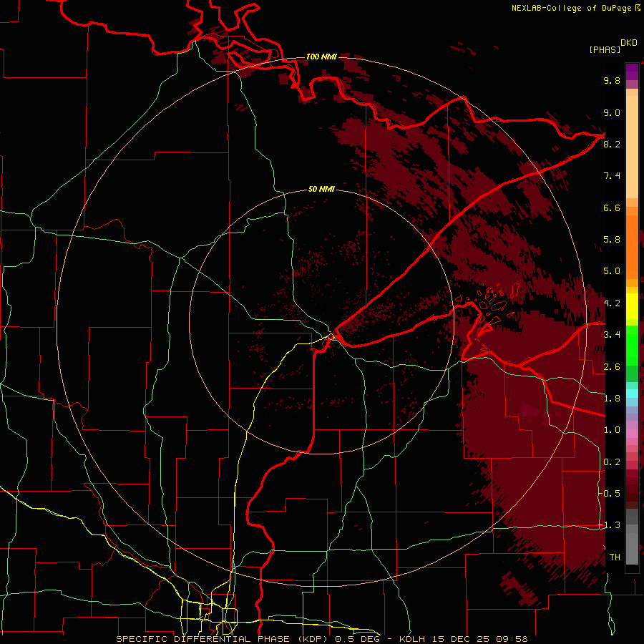
Task: Click the 6.6 scale value
Action: click(612, 208)
